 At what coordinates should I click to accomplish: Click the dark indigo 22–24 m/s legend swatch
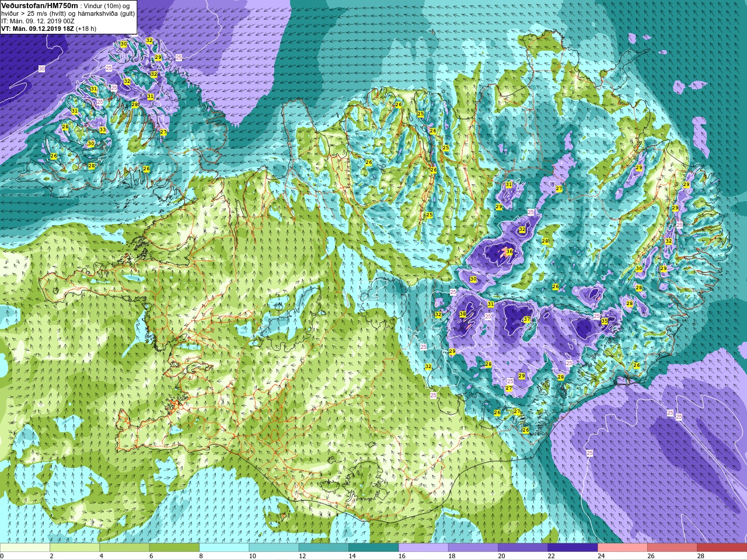pyautogui.click(x=573, y=548)
